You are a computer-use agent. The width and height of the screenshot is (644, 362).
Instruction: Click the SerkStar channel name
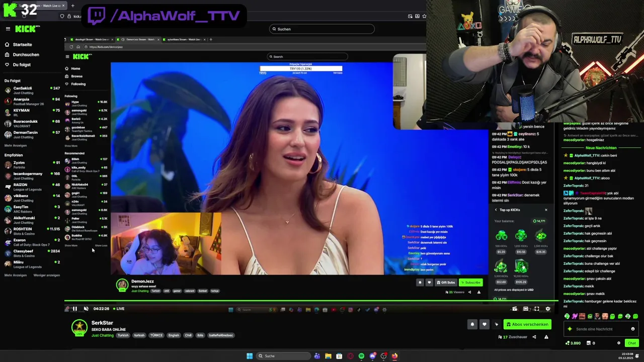point(102,323)
